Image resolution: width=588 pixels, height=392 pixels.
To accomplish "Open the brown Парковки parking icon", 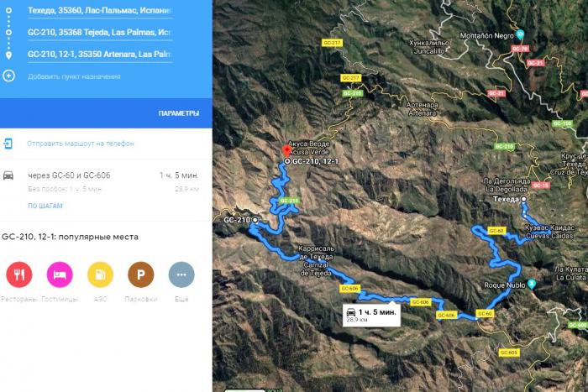I will pyautogui.click(x=140, y=274).
